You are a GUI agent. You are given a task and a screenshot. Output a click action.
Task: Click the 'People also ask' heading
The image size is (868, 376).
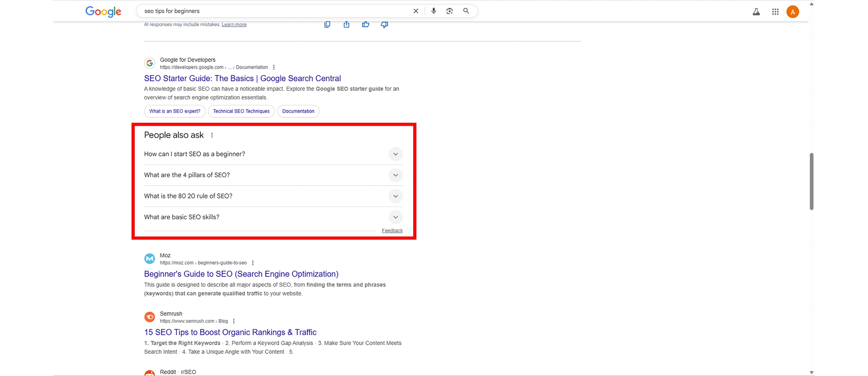tap(174, 135)
